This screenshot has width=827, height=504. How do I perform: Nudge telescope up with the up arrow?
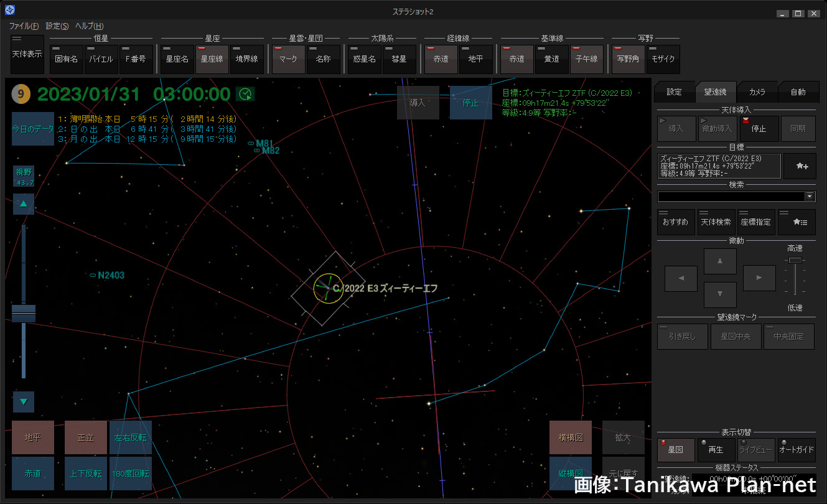[x=720, y=261]
